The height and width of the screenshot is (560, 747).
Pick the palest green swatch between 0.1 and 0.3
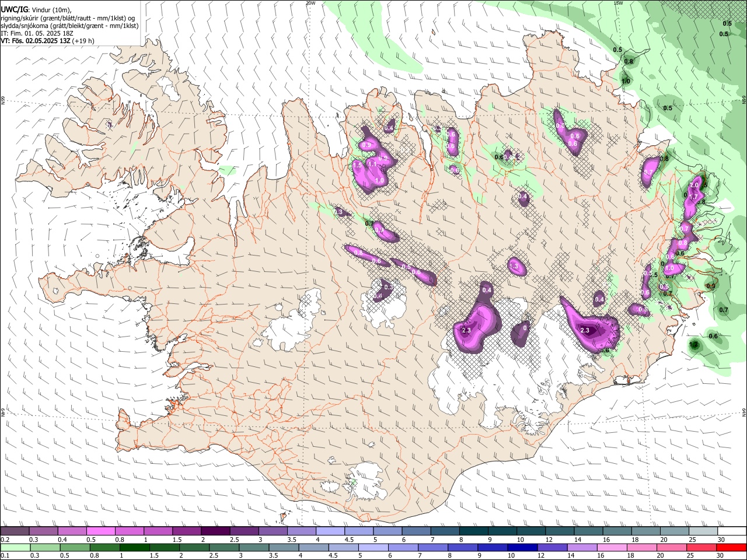coord(16,547)
